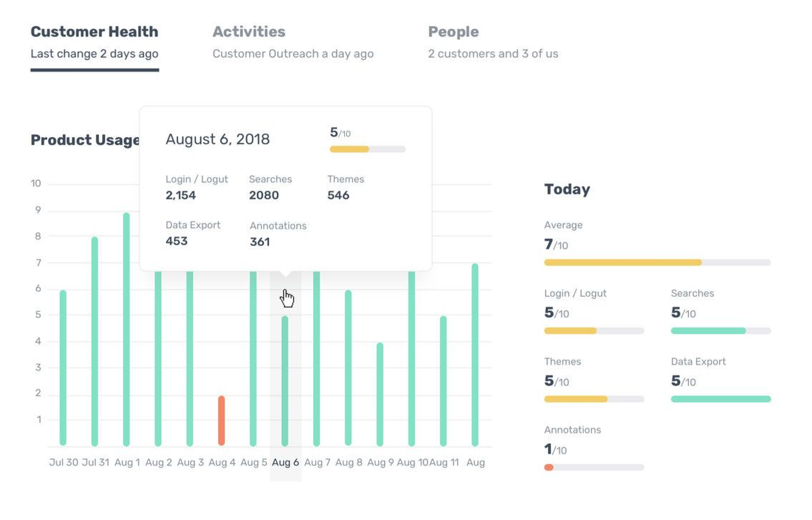
Task: Select the Jul 30 usage bar
Action: coord(63,368)
